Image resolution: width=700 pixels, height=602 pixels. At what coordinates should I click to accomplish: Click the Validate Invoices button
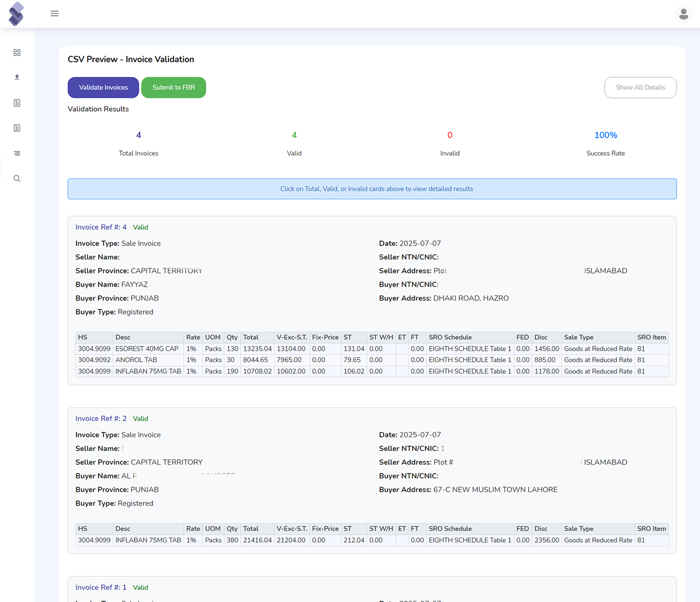(x=103, y=88)
